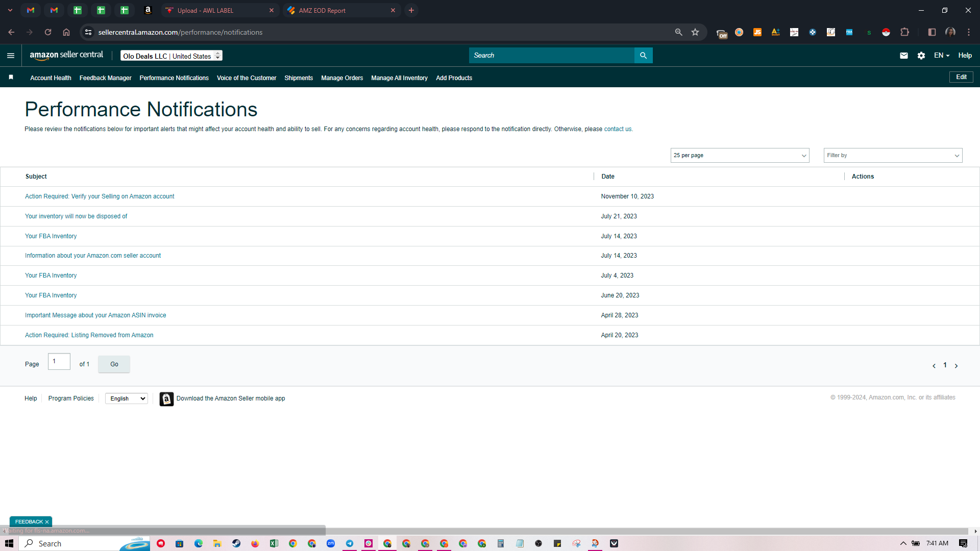Open 'Your FBA Inventory' notification dated June 20, 2023
Screen dimensions: 980x551
point(51,295)
